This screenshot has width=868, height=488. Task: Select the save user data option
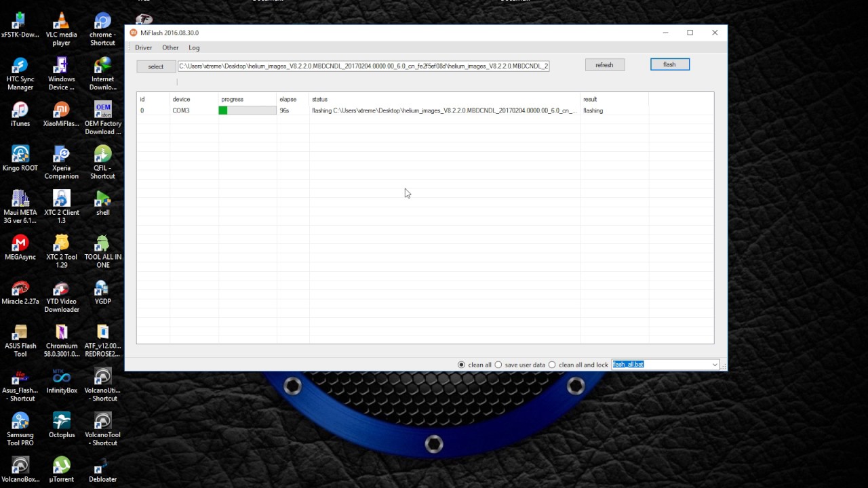point(498,365)
